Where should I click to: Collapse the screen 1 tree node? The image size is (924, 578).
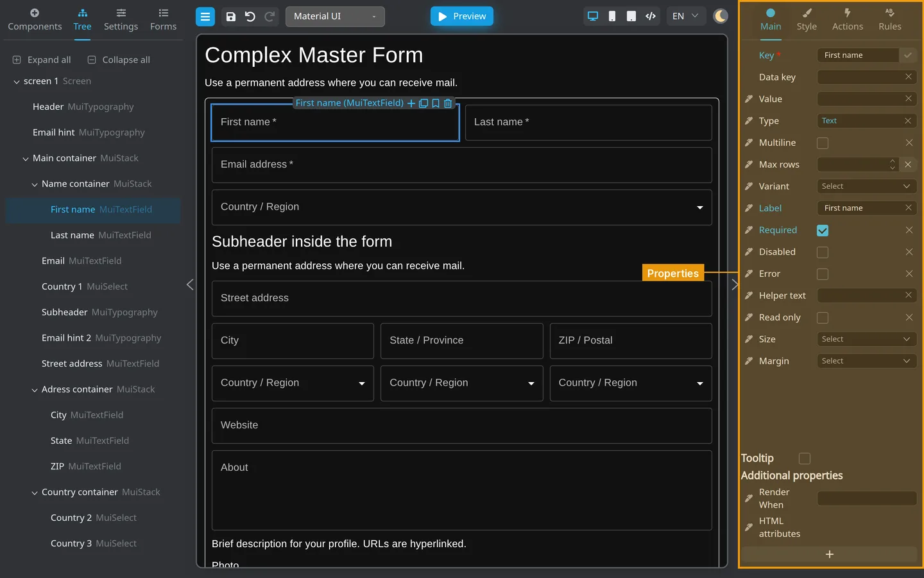click(x=17, y=82)
